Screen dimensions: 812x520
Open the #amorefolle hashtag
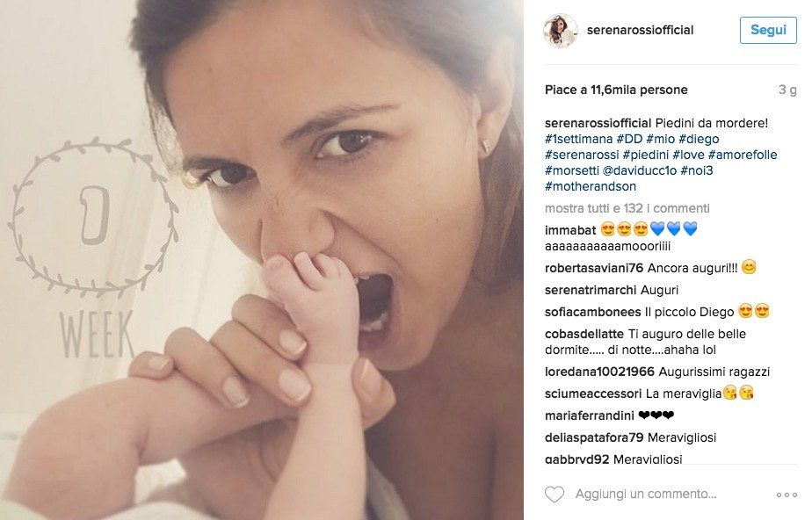coord(743,155)
